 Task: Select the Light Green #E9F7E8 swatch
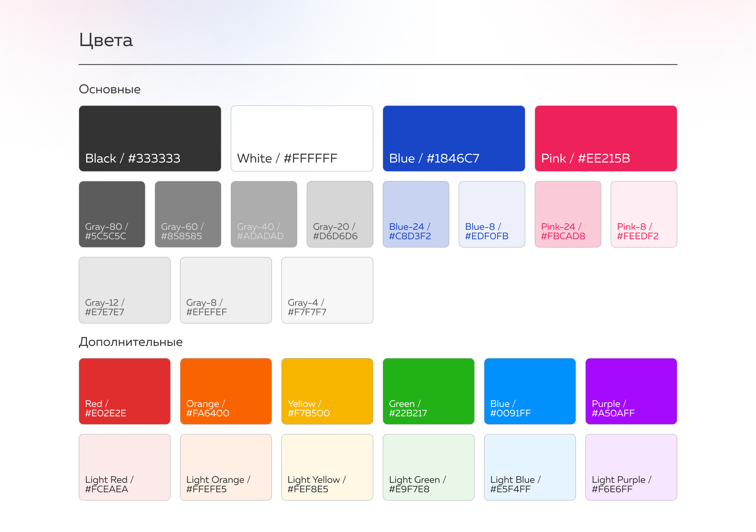coord(428,467)
